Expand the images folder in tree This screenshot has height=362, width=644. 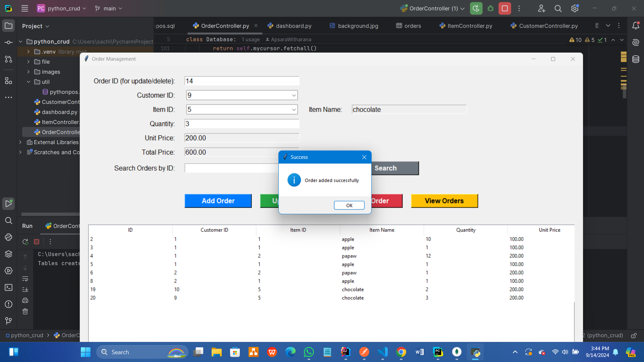coord(29,72)
